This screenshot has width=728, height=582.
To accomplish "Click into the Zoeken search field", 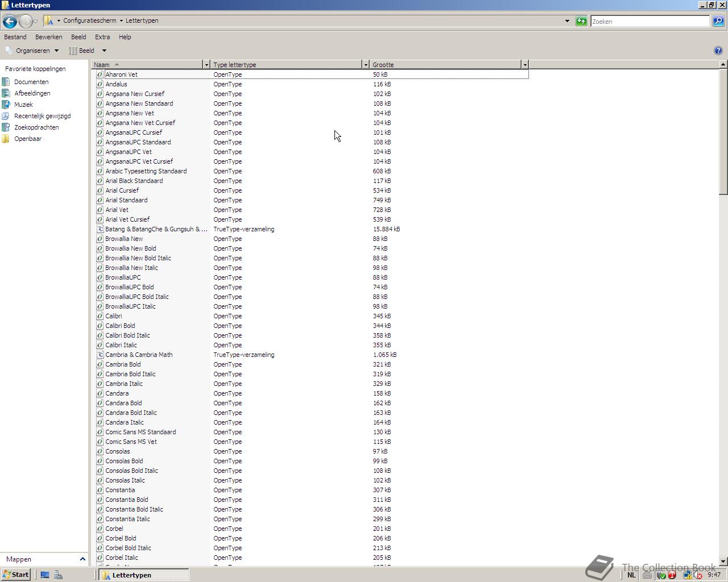I will 650,22.
